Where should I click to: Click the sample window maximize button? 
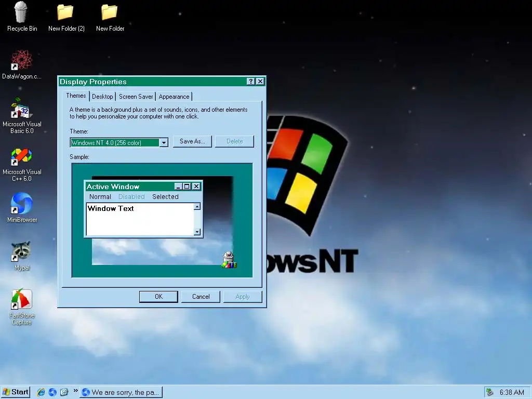tap(187, 187)
